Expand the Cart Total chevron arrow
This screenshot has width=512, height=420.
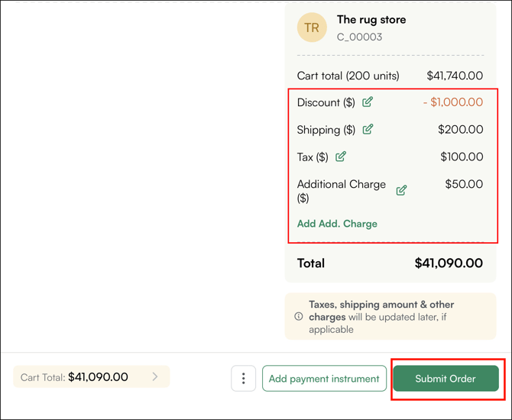click(155, 376)
